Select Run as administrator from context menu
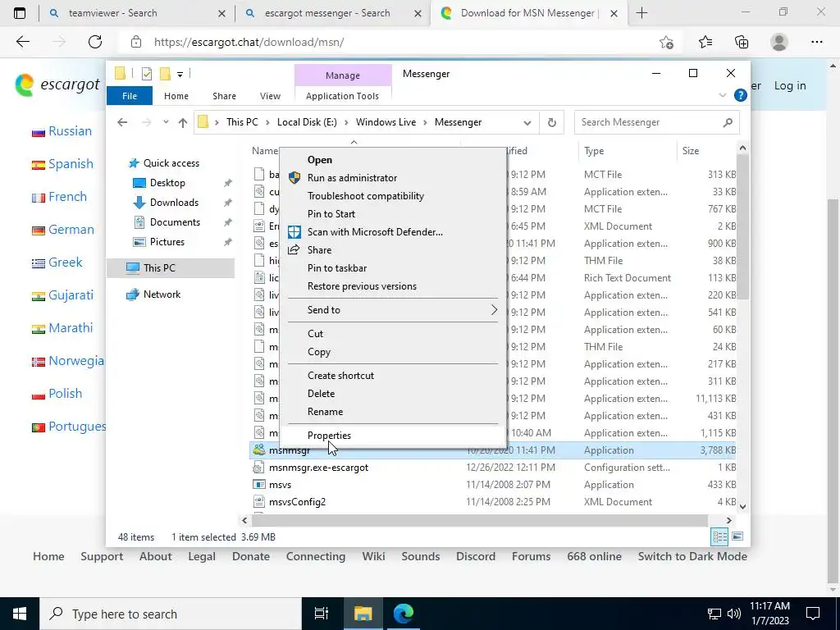The width and height of the screenshot is (840, 630). pyautogui.click(x=352, y=178)
